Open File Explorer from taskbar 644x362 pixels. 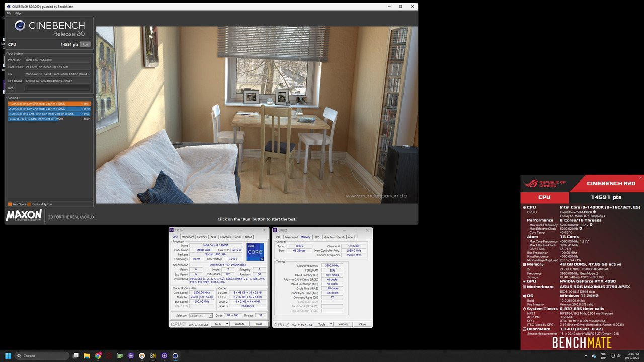87,356
